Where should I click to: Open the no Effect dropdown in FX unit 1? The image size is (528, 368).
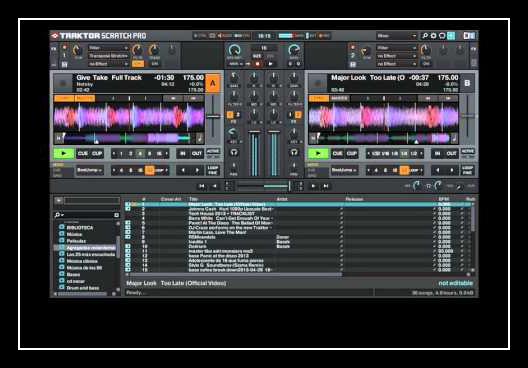pos(108,64)
